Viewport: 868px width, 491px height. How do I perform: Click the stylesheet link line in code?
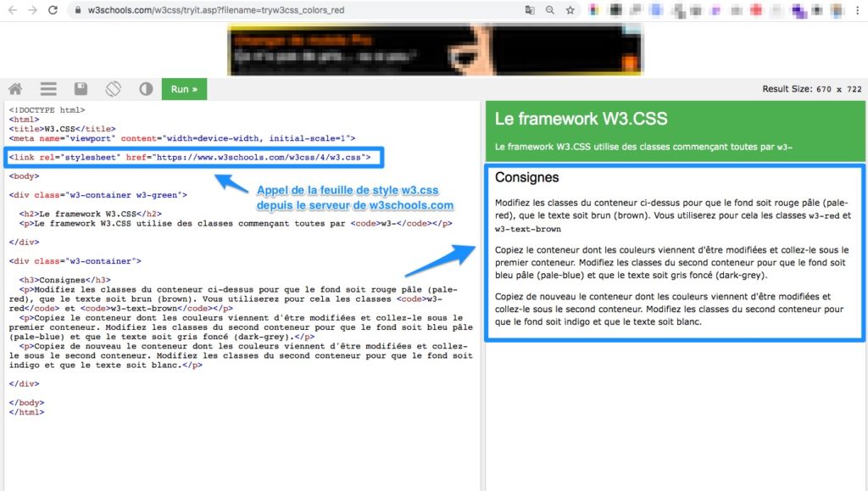pos(190,157)
